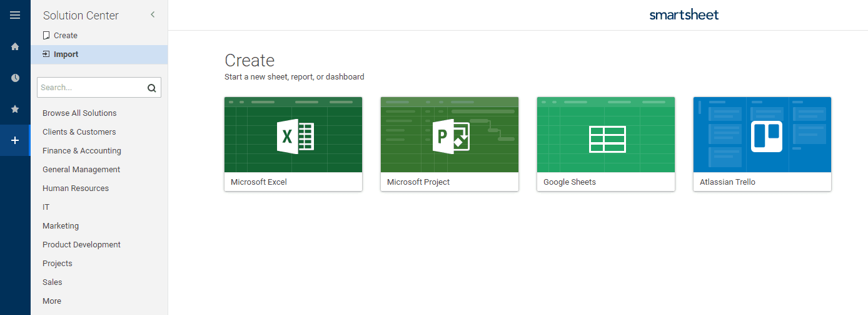Screen dimensions: 868x315
Task: Select Create in Solution Center
Action: coord(65,36)
